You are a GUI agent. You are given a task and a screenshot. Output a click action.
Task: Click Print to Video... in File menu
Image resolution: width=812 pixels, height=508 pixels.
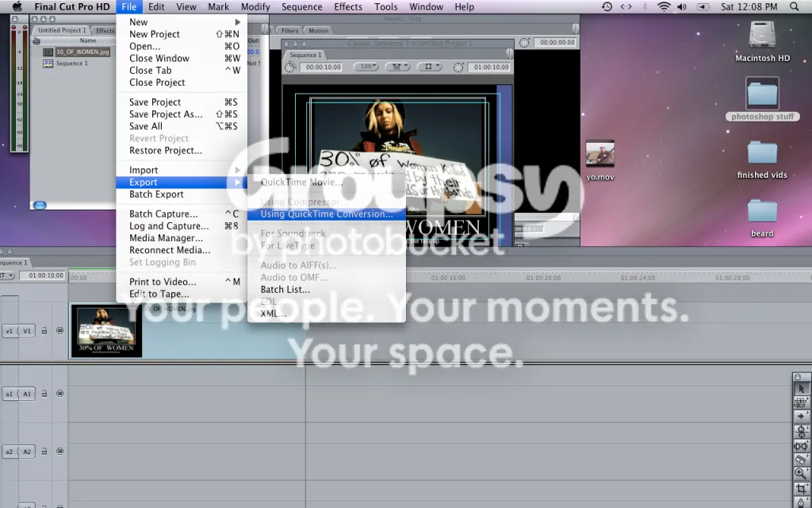pos(182,282)
